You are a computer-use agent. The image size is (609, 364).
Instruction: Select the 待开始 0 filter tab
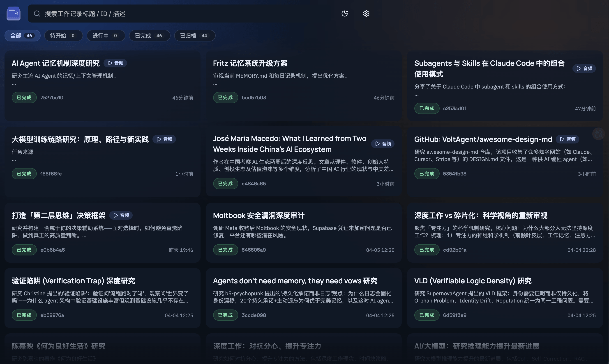click(x=63, y=36)
